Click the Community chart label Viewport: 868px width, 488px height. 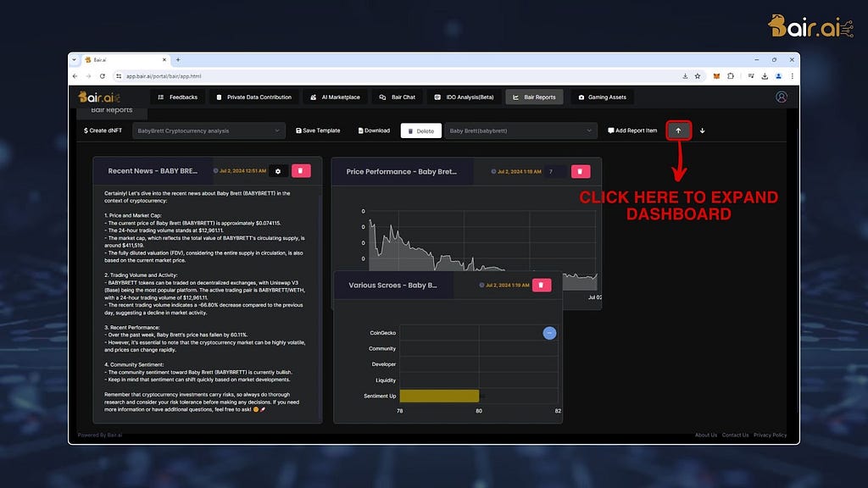point(382,348)
